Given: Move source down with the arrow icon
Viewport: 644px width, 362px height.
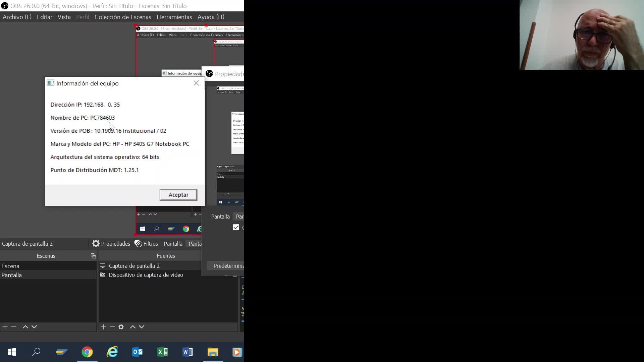Looking at the screenshot, I should (x=142, y=327).
